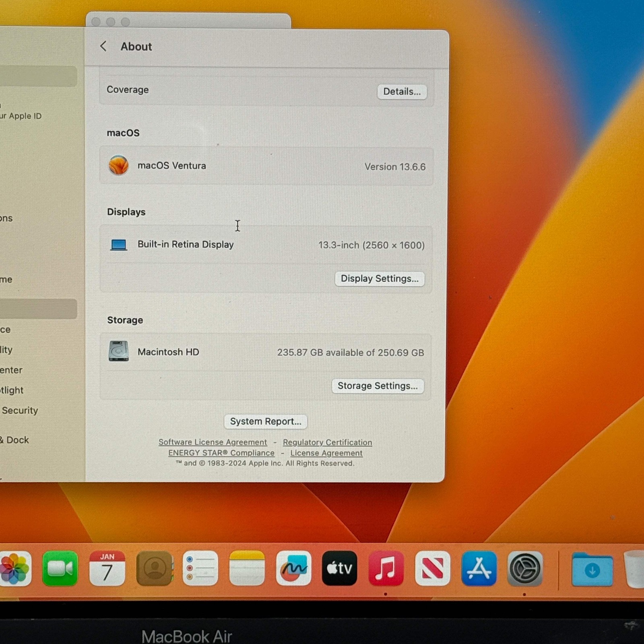This screenshot has width=644, height=644.
Task: Open Storage Settings
Action: coord(378,386)
